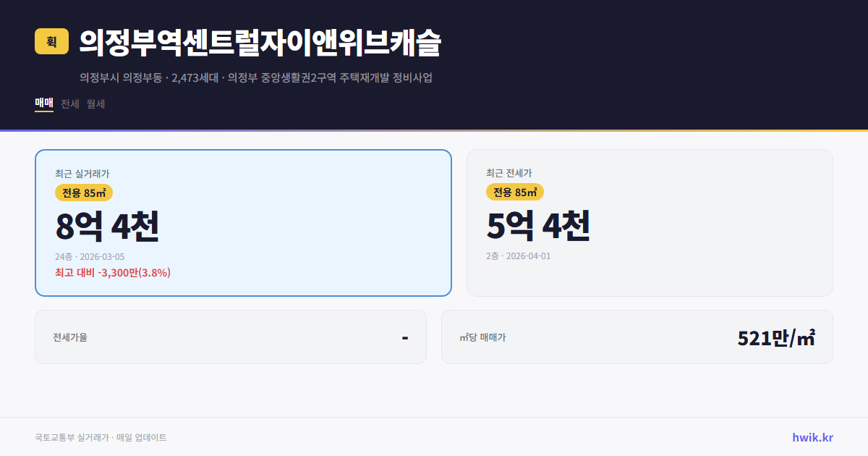Click the 의정부역센트럴자이앤위브캐슬 title
The height and width of the screenshot is (456, 868).
tap(263, 42)
